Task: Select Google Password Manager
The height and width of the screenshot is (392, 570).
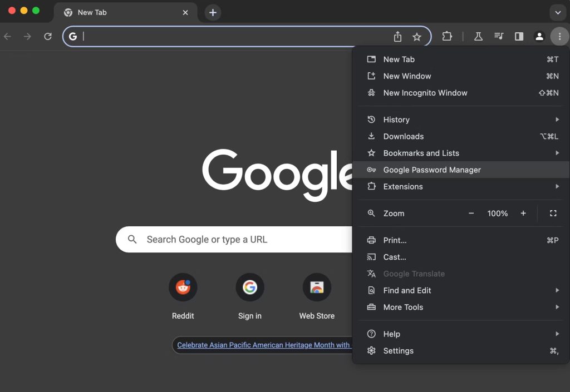Action: 431,170
